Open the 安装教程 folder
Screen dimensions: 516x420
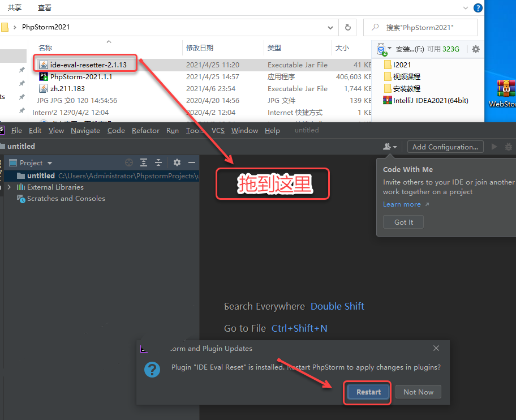(402, 88)
